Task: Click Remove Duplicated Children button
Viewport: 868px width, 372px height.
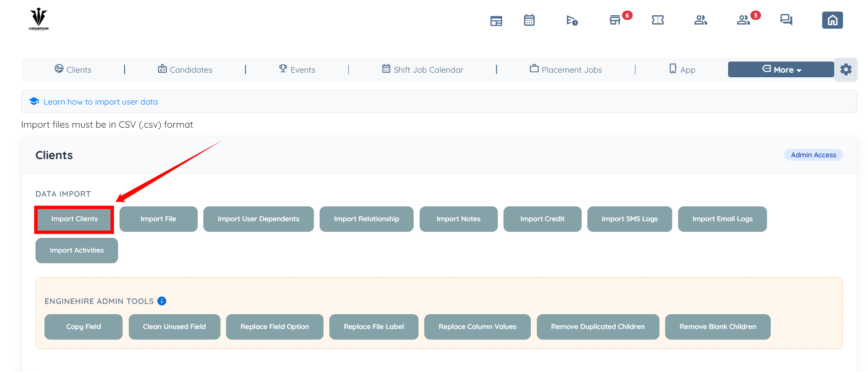Action: (x=598, y=327)
